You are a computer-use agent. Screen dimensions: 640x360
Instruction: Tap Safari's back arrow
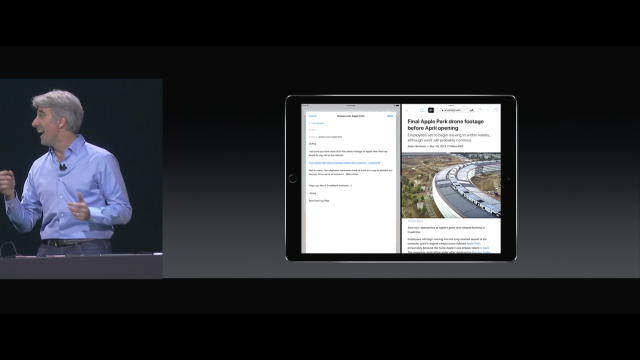click(407, 110)
